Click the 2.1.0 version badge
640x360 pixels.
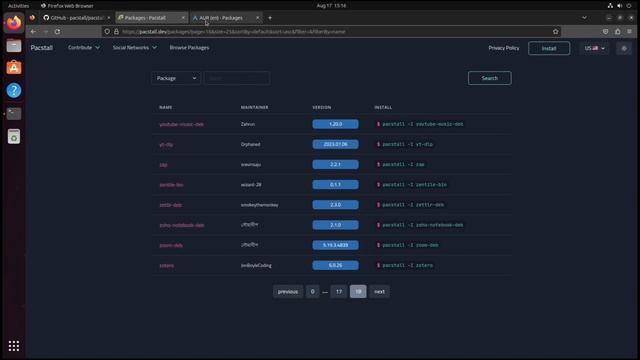coord(336,225)
